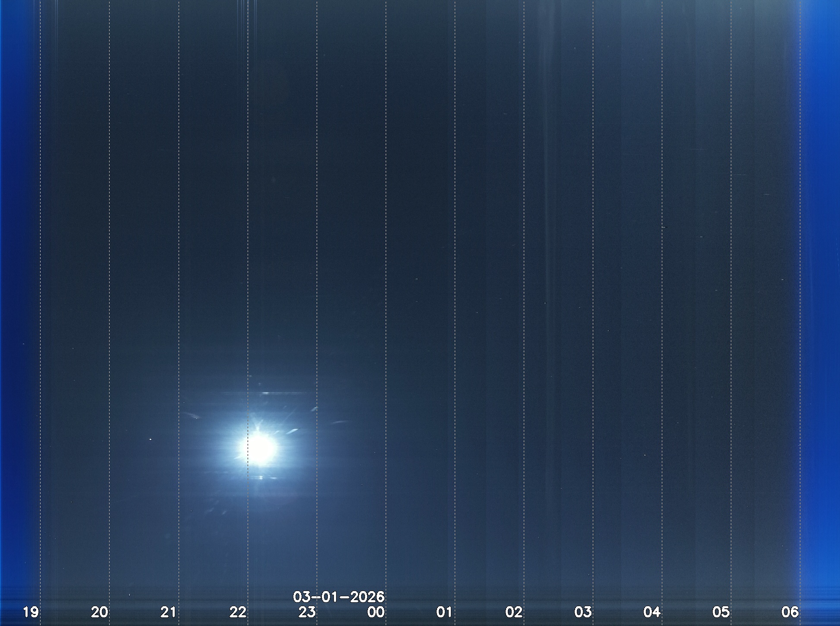Click the 21 hour label
The height and width of the screenshot is (626, 840).
tap(169, 612)
